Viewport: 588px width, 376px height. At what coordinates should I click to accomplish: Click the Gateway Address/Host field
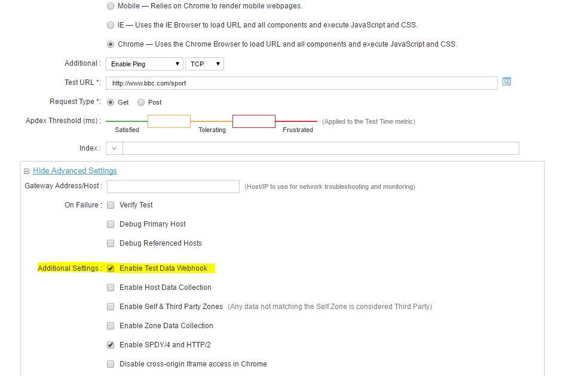173,187
